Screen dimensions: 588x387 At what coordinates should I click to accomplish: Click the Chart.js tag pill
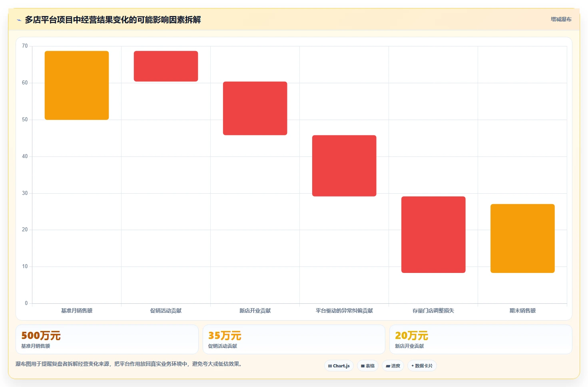[339, 366]
